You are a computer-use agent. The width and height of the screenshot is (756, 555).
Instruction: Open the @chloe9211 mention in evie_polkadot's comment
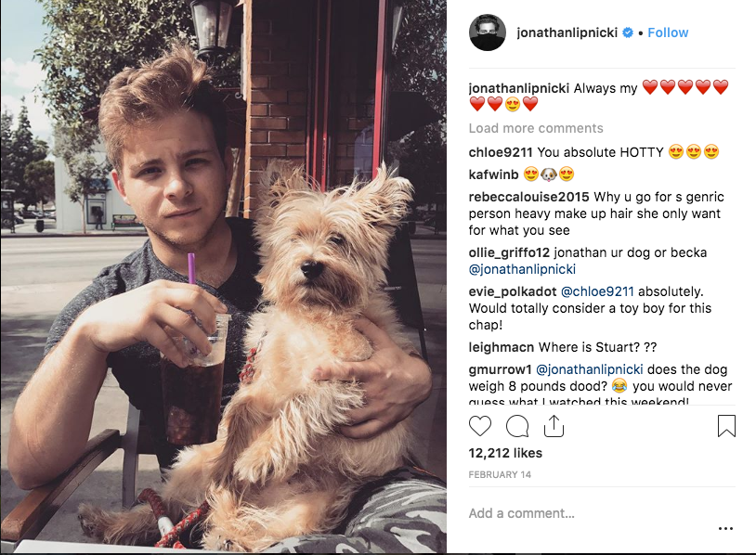597,291
